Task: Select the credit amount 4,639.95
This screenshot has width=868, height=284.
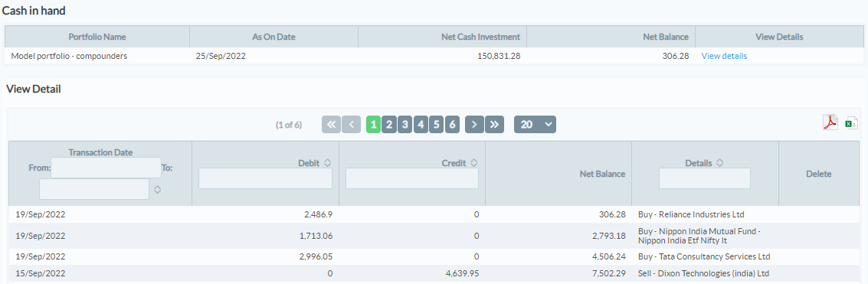Action: point(462,273)
